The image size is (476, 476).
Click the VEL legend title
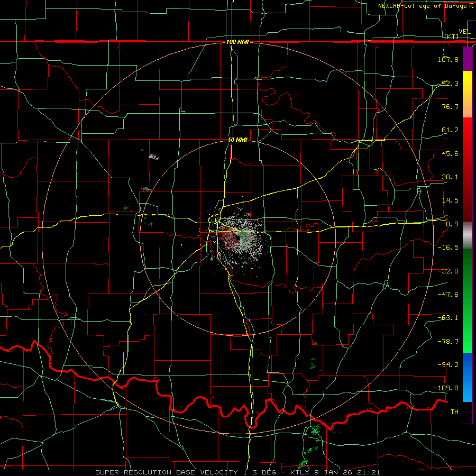click(464, 31)
